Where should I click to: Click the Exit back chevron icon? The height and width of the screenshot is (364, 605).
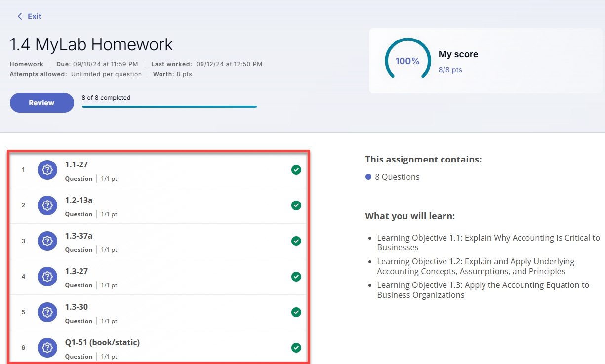[x=20, y=16]
